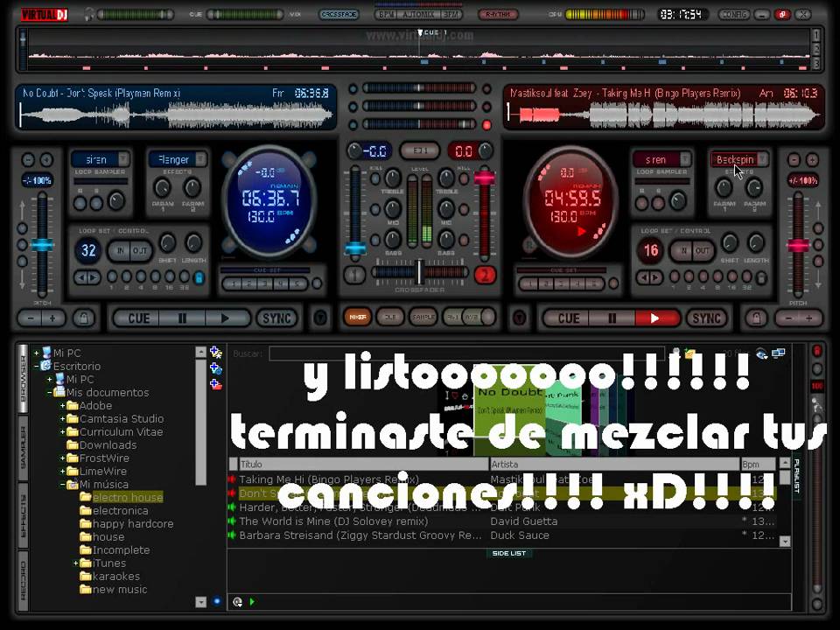Expand the iTunes folder
The height and width of the screenshot is (630, 840).
pyautogui.click(x=75, y=563)
